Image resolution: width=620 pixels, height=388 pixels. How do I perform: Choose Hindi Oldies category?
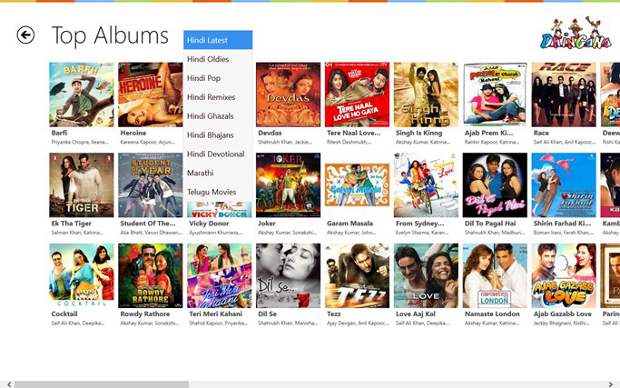[218, 59]
